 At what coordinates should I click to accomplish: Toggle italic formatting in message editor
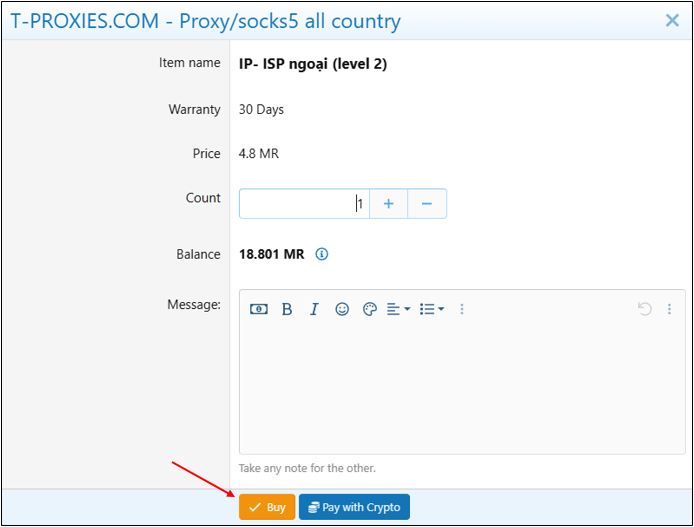click(314, 309)
